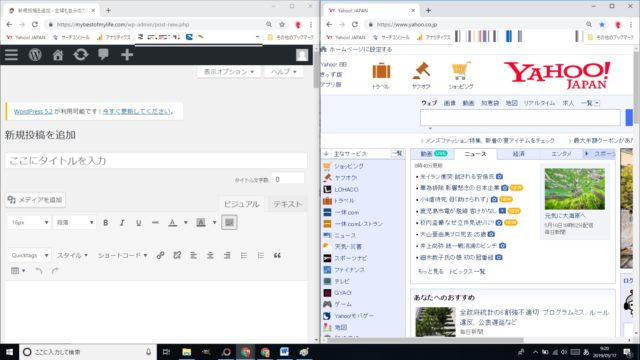This screenshot has width=640, height=360.
Task: Click the taskbar search box
Action: click(88, 352)
